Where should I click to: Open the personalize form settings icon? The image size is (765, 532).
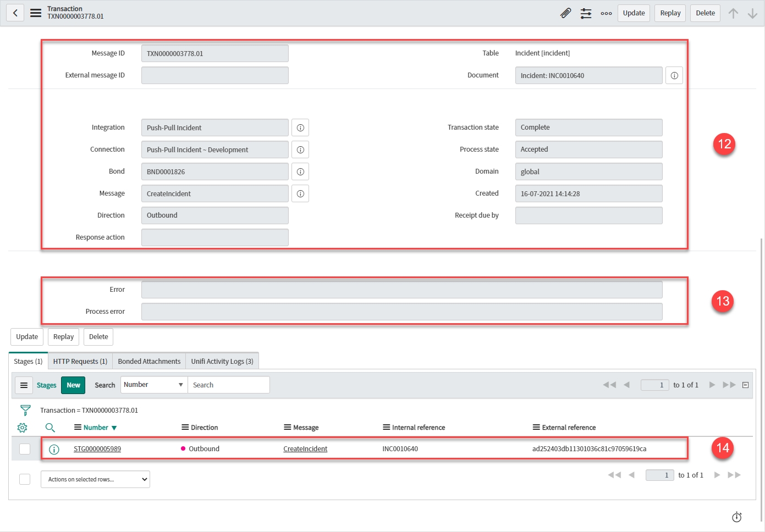pos(586,13)
